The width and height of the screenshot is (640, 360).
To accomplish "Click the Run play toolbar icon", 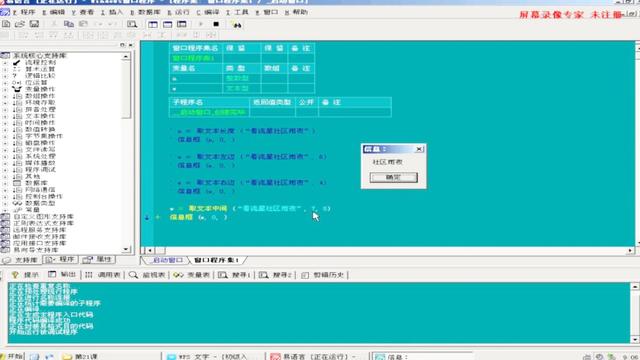I will pos(200,24).
